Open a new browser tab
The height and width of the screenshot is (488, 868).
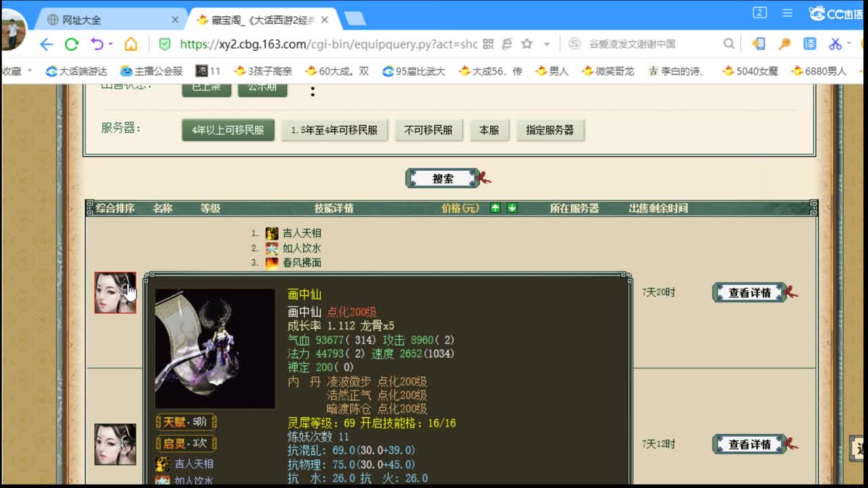[355, 18]
